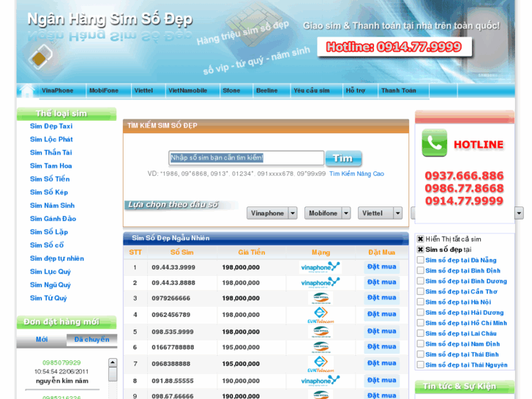Click the 'Tìm' search button

pos(343,158)
